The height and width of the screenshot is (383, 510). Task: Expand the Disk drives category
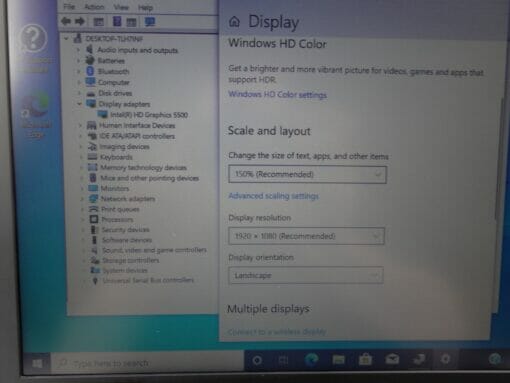tap(80, 93)
